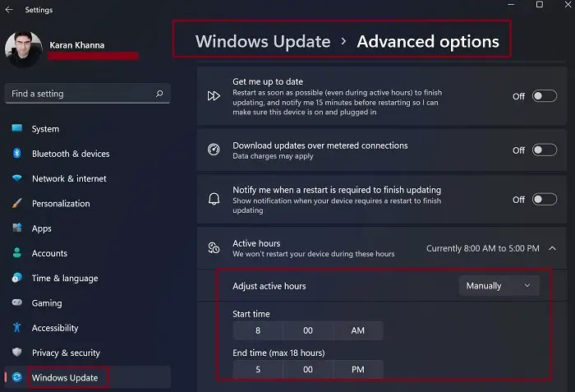Go to Gaming settings
Image resolution: width=575 pixels, height=392 pixels.
[87, 303]
